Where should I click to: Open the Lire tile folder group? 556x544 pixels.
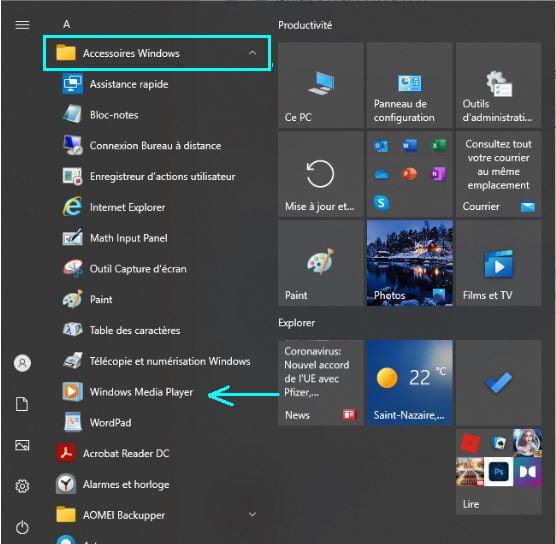(x=499, y=471)
